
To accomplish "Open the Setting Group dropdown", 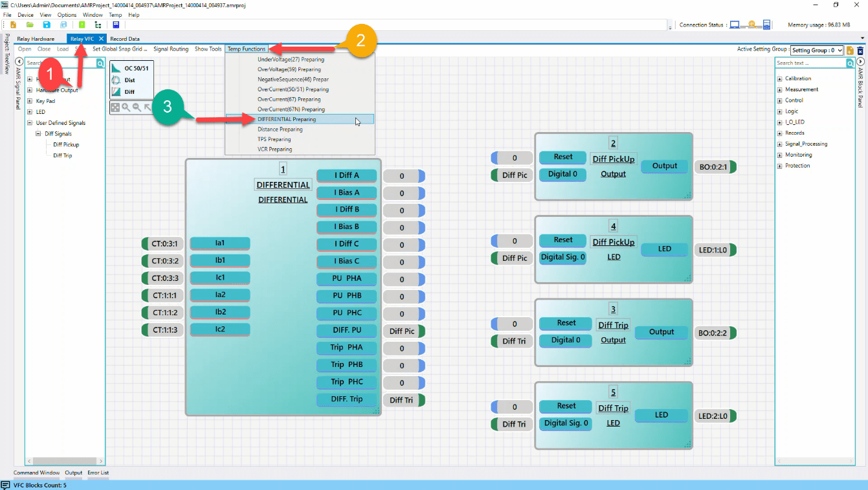I will click(x=818, y=50).
